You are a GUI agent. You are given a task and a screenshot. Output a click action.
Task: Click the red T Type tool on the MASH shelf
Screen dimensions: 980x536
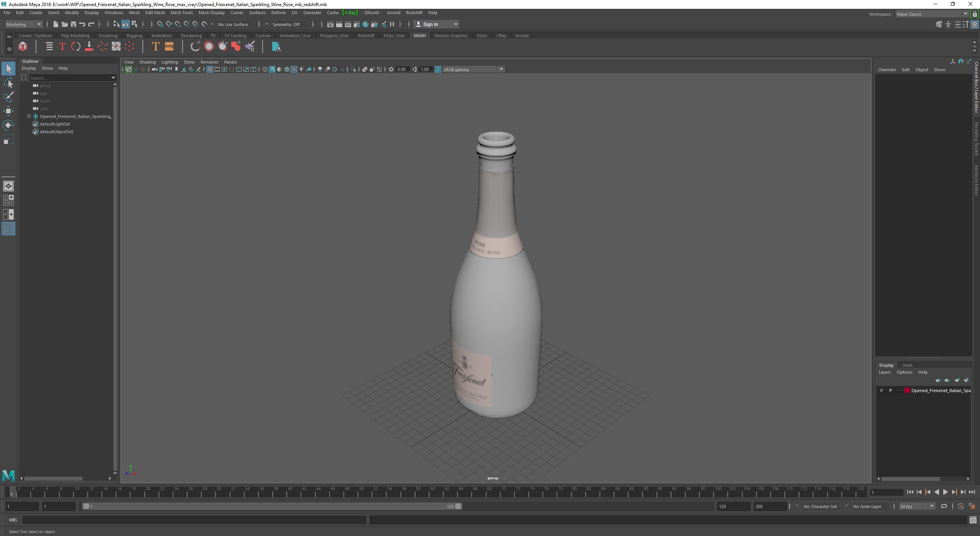62,47
